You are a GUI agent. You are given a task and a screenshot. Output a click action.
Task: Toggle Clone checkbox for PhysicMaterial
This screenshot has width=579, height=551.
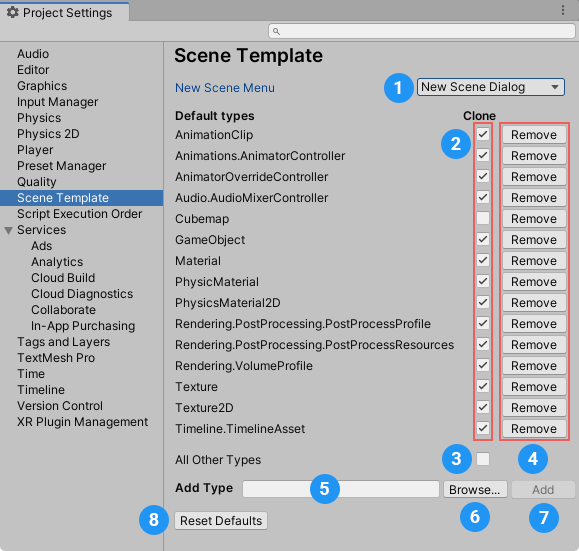(483, 281)
